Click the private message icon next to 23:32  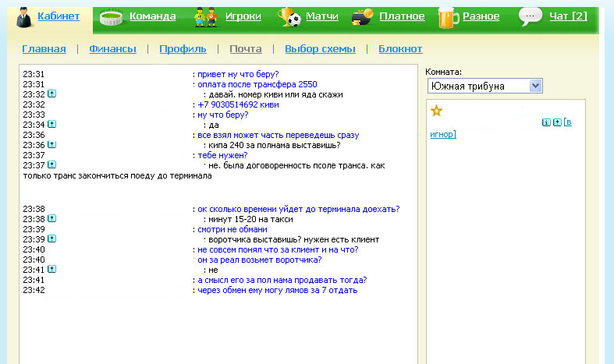coord(51,94)
